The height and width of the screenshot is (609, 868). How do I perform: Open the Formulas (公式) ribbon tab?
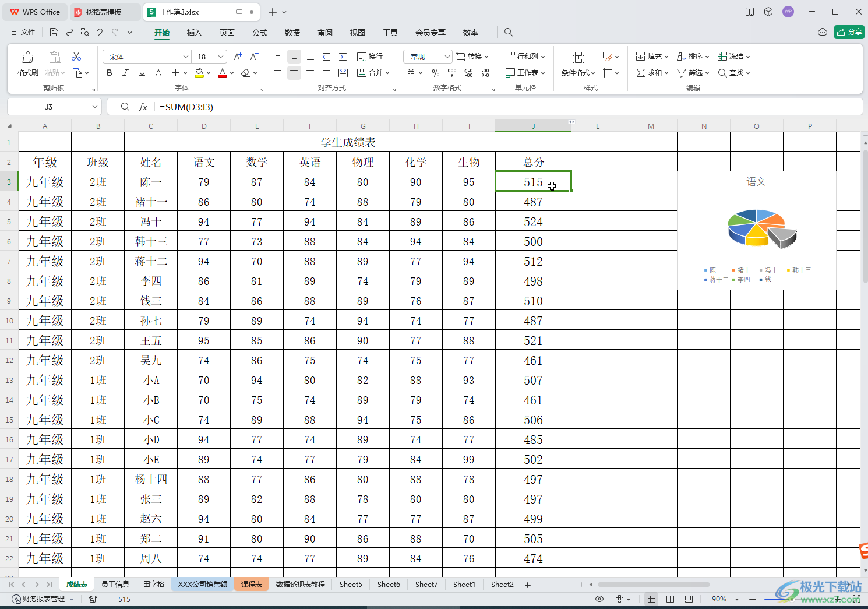point(260,33)
